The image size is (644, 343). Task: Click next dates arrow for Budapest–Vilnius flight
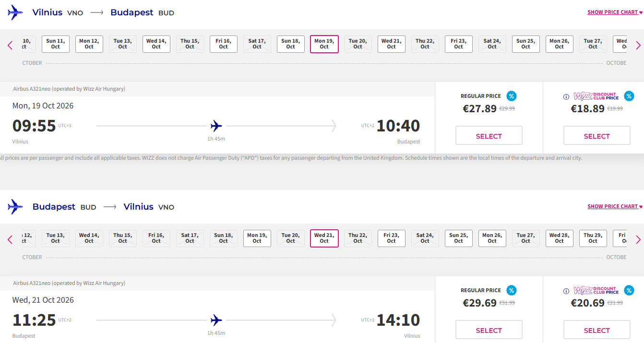(x=638, y=240)
